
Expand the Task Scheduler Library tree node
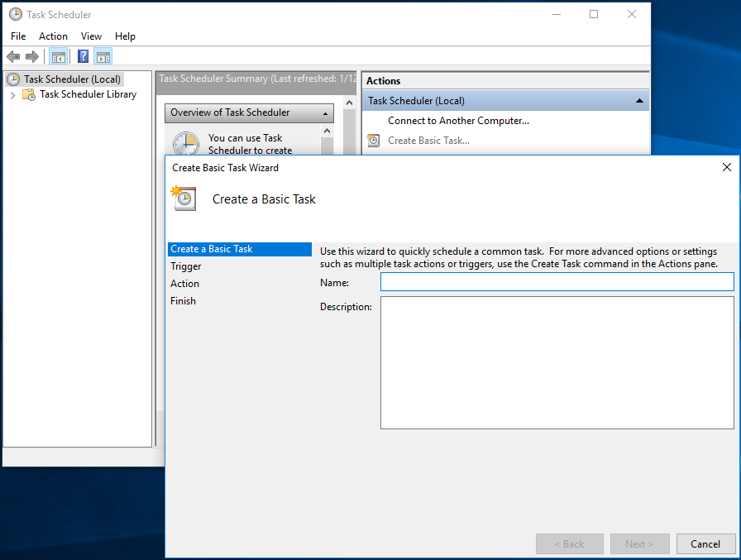tap(12, 94)
